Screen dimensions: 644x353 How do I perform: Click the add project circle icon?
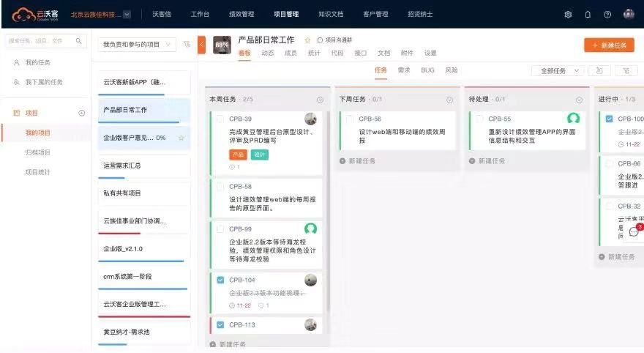[82, 113]
